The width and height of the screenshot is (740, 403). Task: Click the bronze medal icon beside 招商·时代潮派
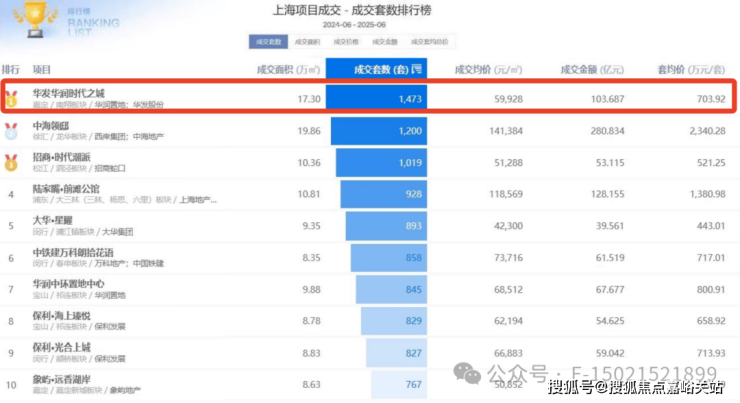click(11, 161)
